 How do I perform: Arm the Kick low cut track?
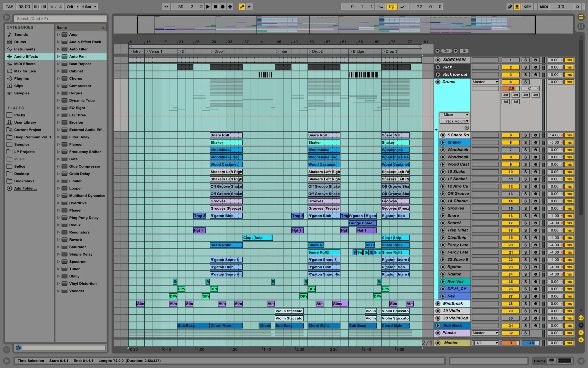[x=535, y=74]
